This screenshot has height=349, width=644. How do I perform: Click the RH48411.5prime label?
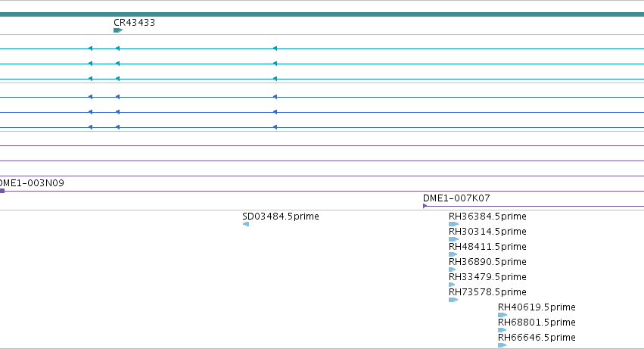[487, 247]
